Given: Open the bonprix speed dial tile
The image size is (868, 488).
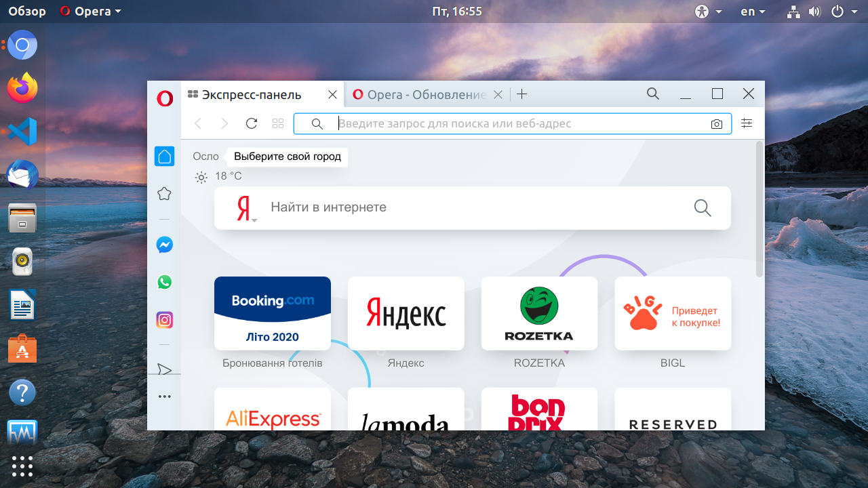Looking at the screenshot, I should pos(540,409).
